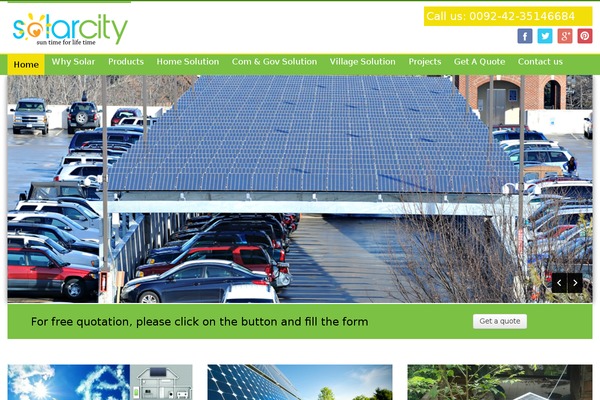
Task: Open Village Solution menu item
Action: click(x=362, y=62)
